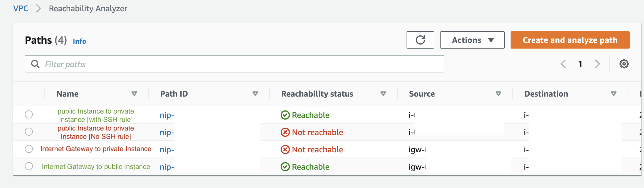644x188 pixels.
Task: Click Create and analyze path button
Action: (570, 40)
